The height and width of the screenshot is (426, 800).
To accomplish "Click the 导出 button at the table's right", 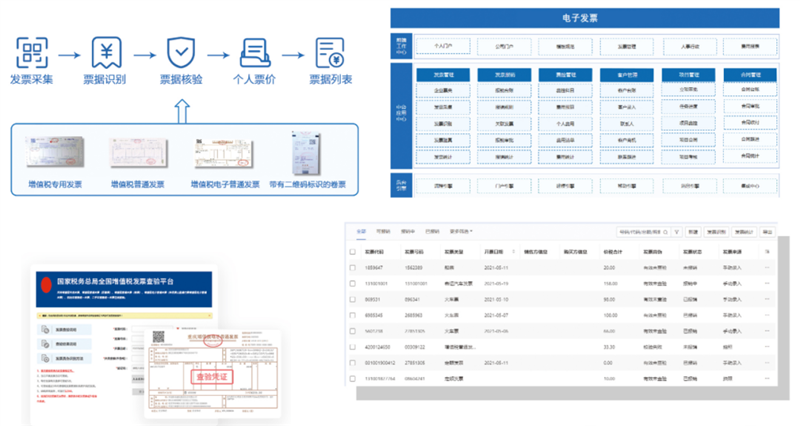I will tap(766, 231).
